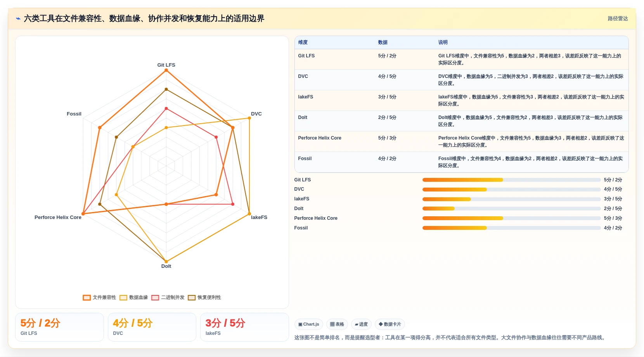Select the Dolt table row name
The width and height of the screenshot is (644, 357).
tap(303, 117)
